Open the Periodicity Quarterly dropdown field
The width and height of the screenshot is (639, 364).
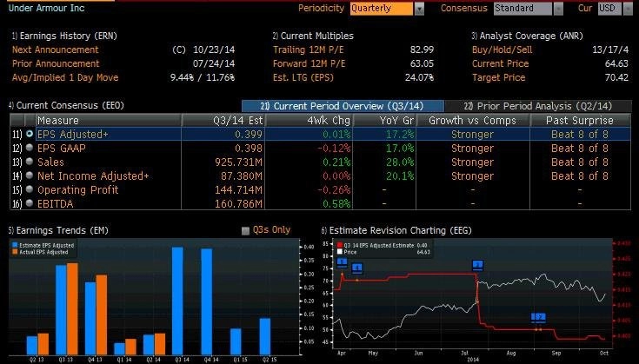tap(381, 9)
